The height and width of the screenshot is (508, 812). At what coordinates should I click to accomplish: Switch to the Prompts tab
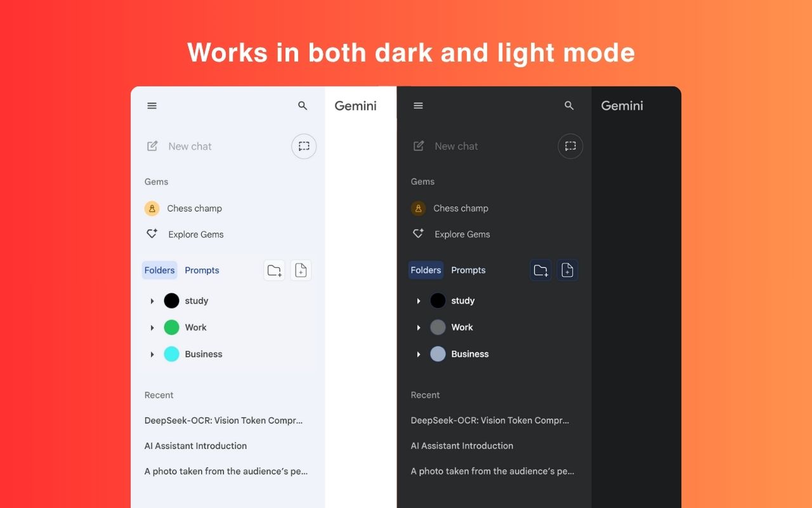202,270
